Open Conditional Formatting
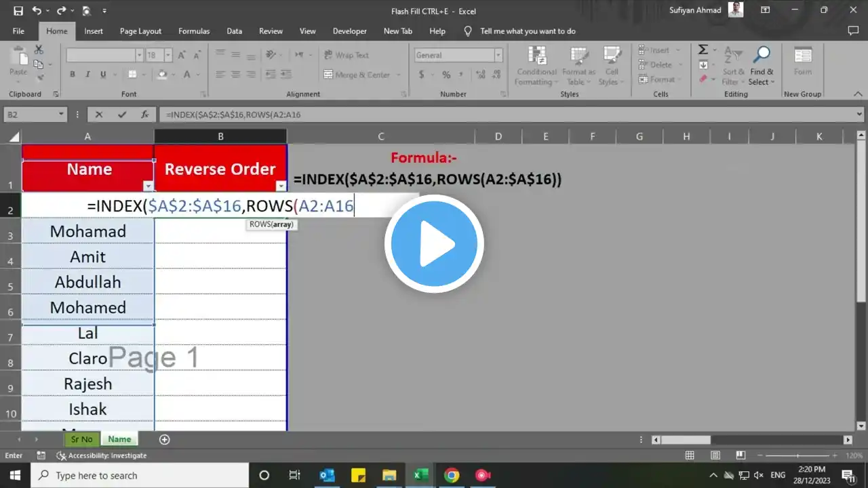Viewport: 868px width, 488px height. coord(536,66)
